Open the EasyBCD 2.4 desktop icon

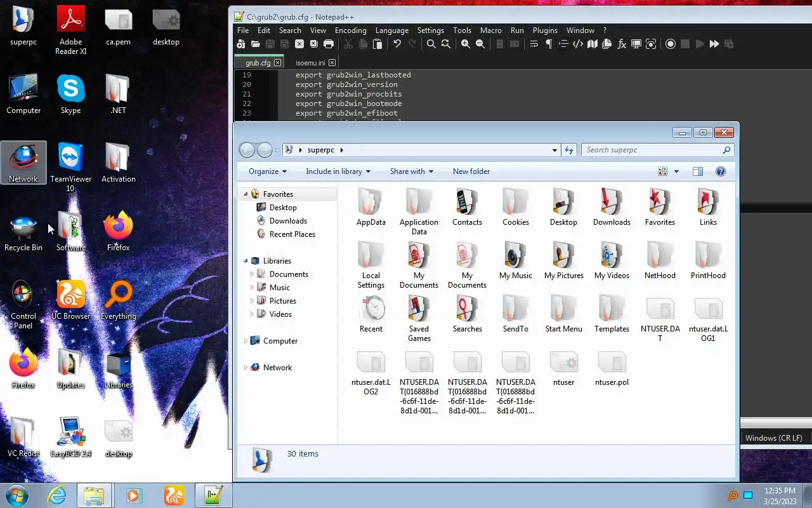coord(70,438)
